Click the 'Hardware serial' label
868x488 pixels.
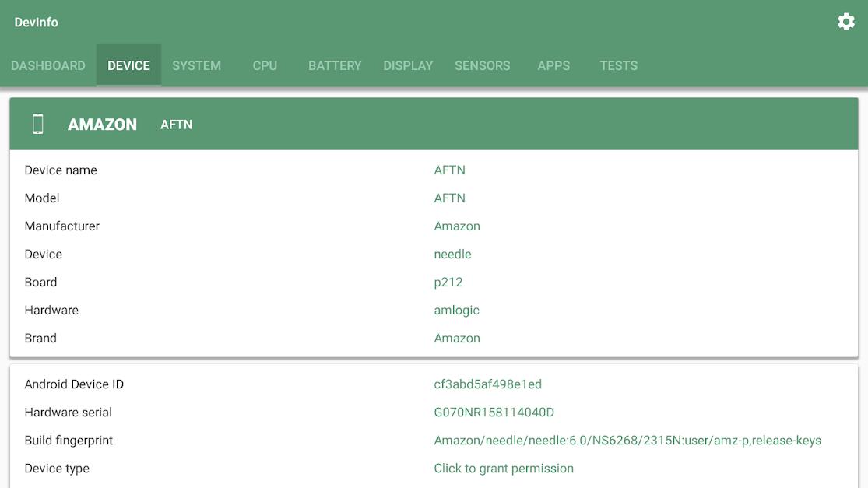68,413
